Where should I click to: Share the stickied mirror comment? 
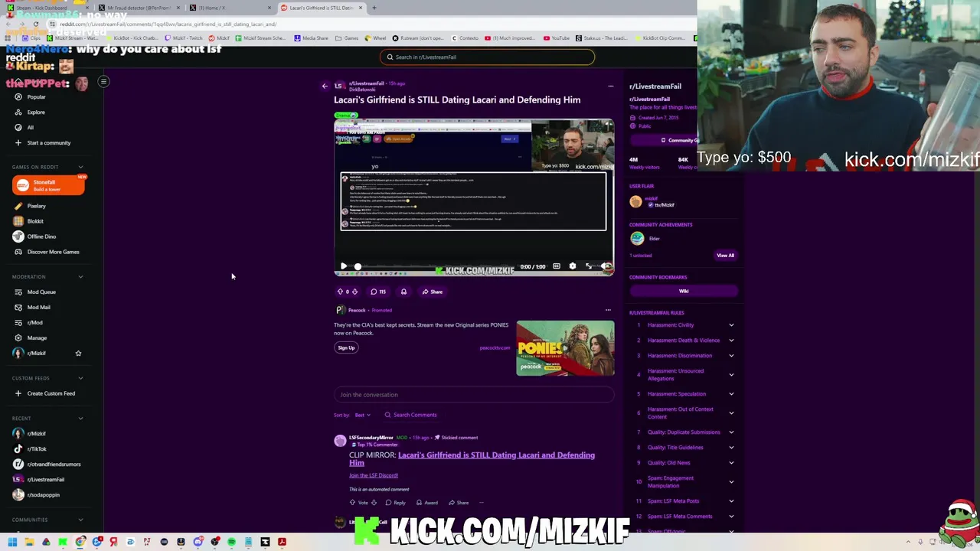coord(459,503)
